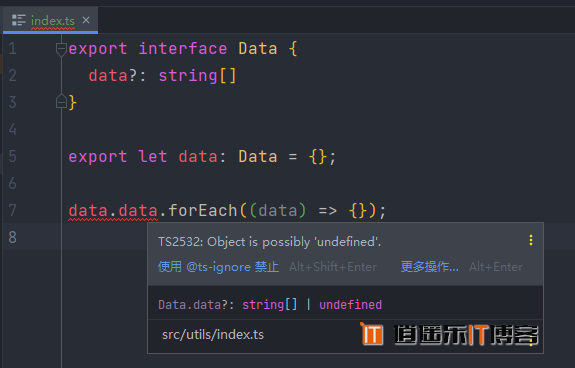Apply the @ts-ignore suppress quick fix
Screen dimensions: 575x368
(218, 267)
